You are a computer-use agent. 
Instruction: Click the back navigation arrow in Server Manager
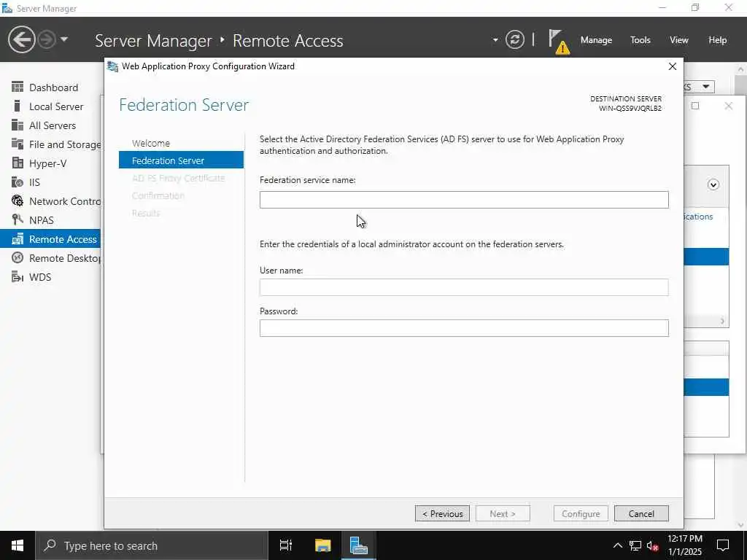click(21, 39)
